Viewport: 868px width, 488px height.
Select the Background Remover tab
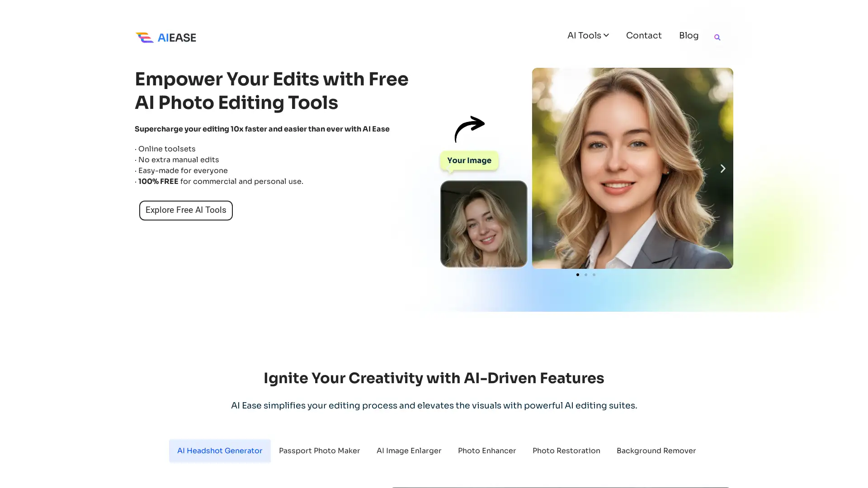coord(656,450)
